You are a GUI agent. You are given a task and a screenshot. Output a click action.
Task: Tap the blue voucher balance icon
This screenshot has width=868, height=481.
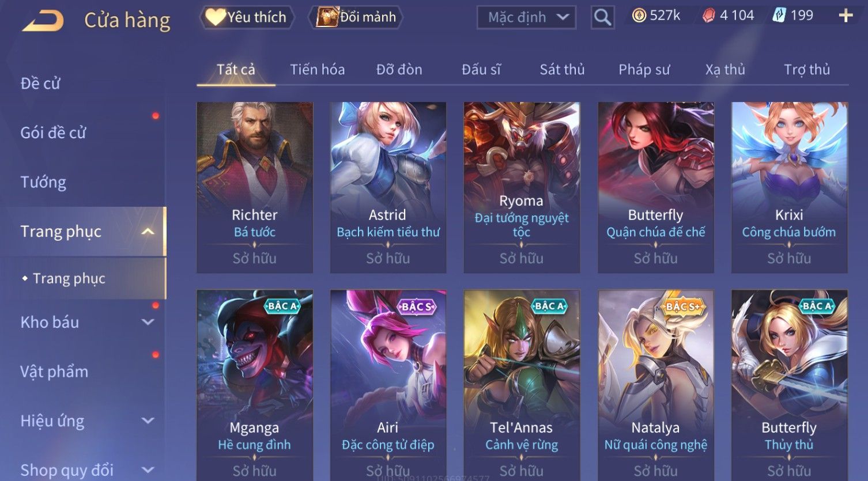[779, 16]
